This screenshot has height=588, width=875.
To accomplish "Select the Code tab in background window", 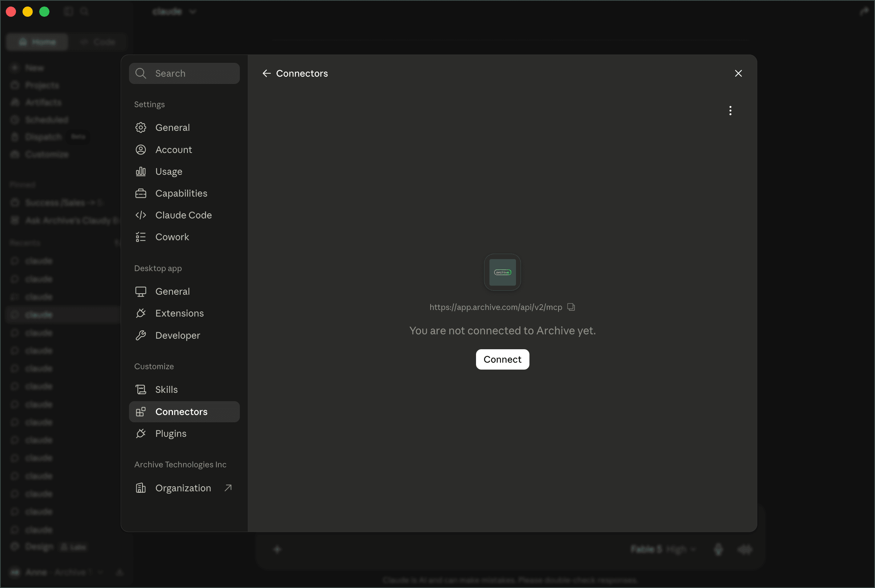I will (x=98, y=42).
